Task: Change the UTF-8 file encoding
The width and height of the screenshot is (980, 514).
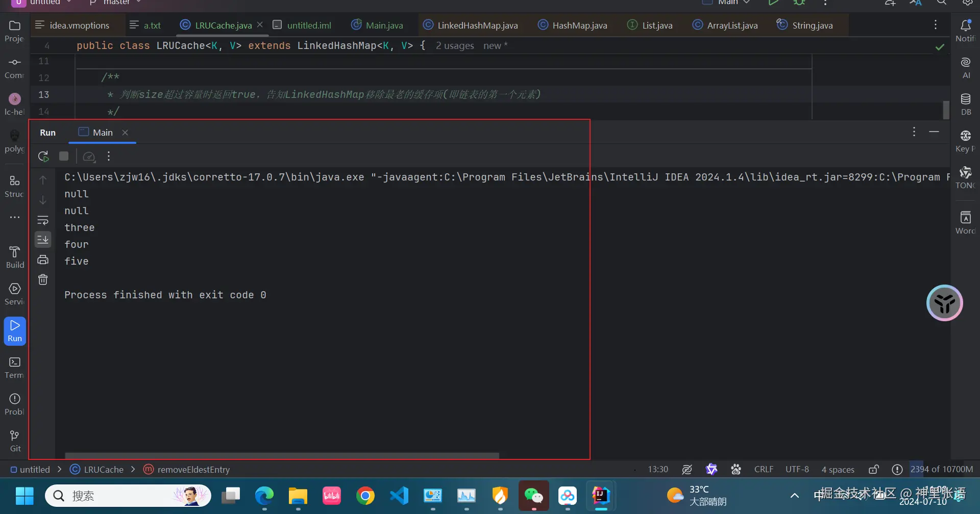Action: click(x=797, y=470)
